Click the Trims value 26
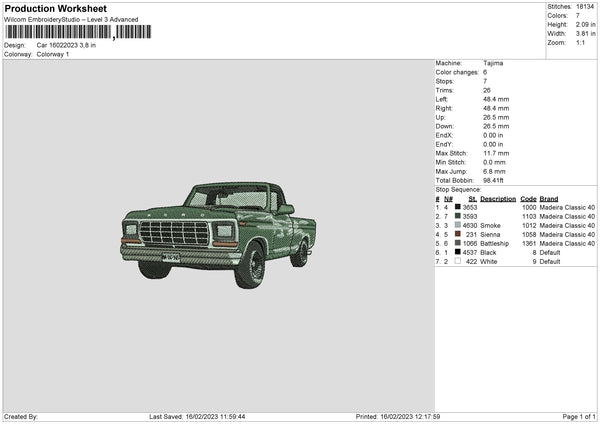The image size is (600, 424). [487, 90]
